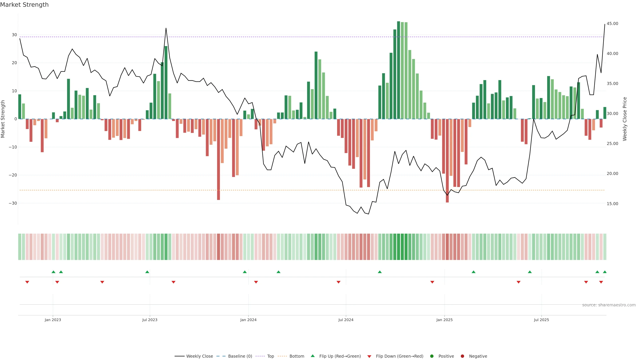Click the last red flip-down marker

point(601,282)
